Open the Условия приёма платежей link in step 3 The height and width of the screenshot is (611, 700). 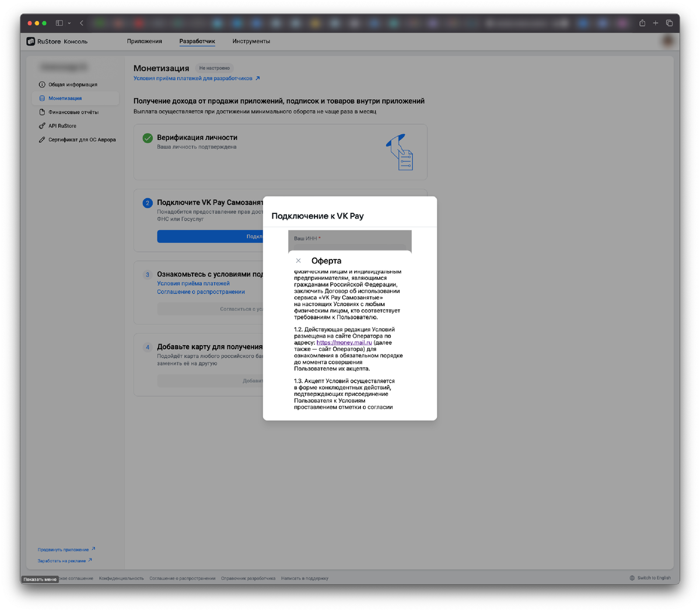click(x=193, y=283)
